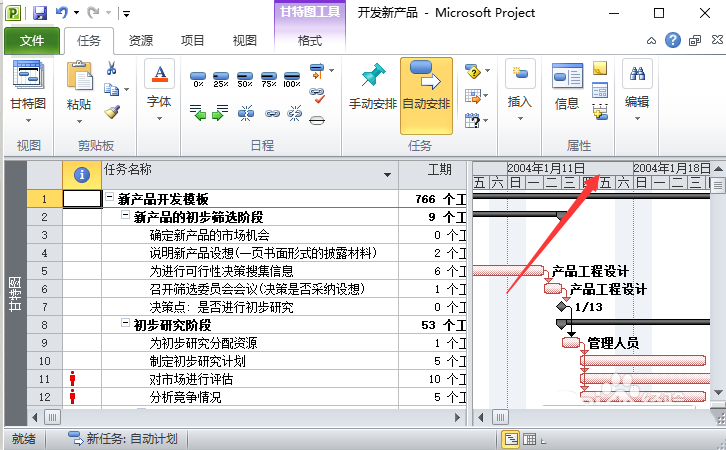Screen dimensions: 726x450
Task: Click the Help question mark icon
Action: tap(673, 40)
